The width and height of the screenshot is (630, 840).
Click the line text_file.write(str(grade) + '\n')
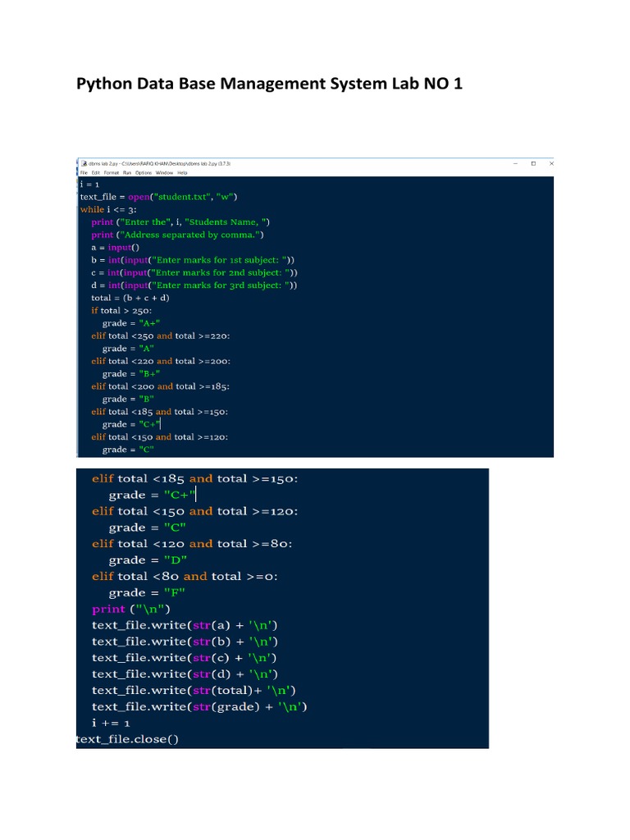click(199, 706)
